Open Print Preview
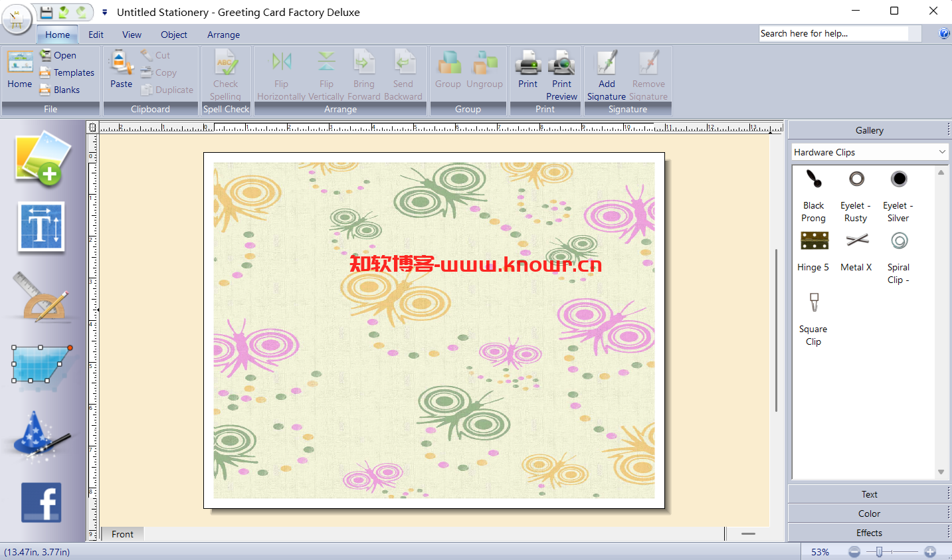Screen dimensions: 952x560 (x=562, y=75)
